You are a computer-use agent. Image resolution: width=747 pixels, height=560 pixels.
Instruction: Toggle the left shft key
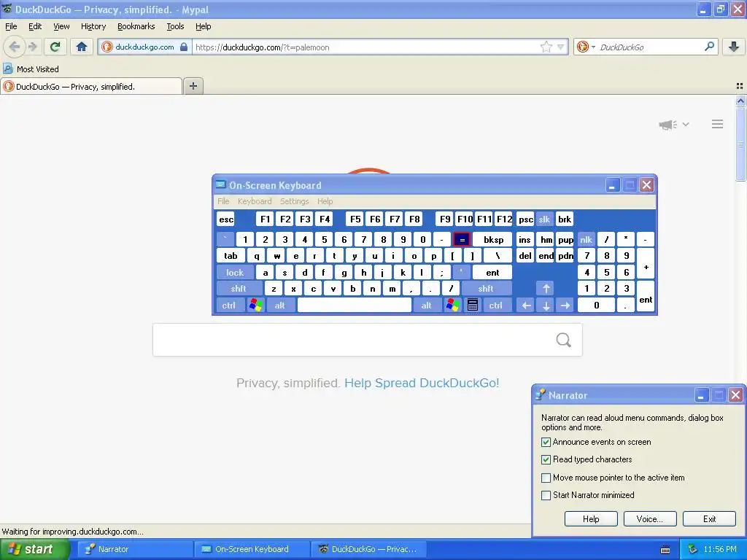click(x=239, y=289)
